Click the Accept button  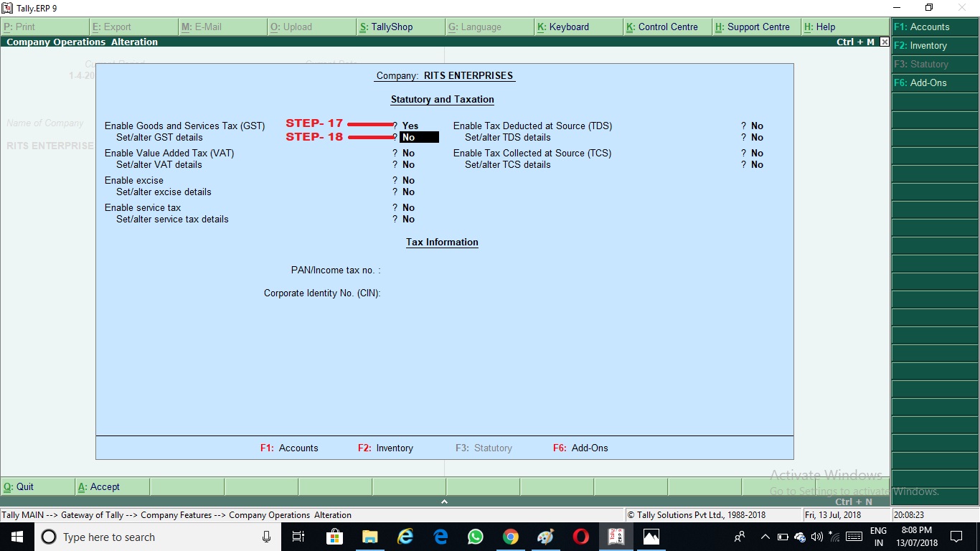[112, 486]
